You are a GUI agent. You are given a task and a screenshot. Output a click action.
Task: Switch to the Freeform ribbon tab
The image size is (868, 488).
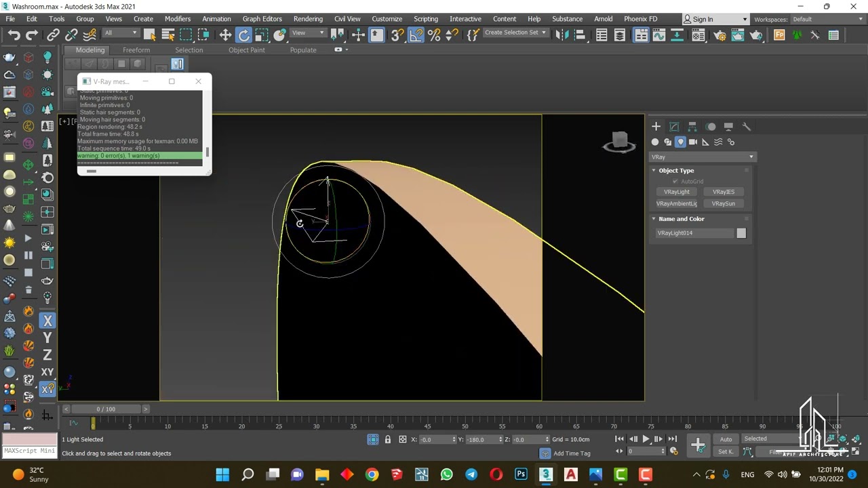(136, 50)
